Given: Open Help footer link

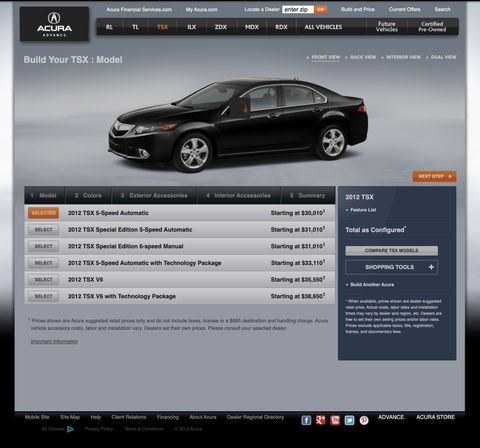Looking at the screenshot, I should (96, 417).
